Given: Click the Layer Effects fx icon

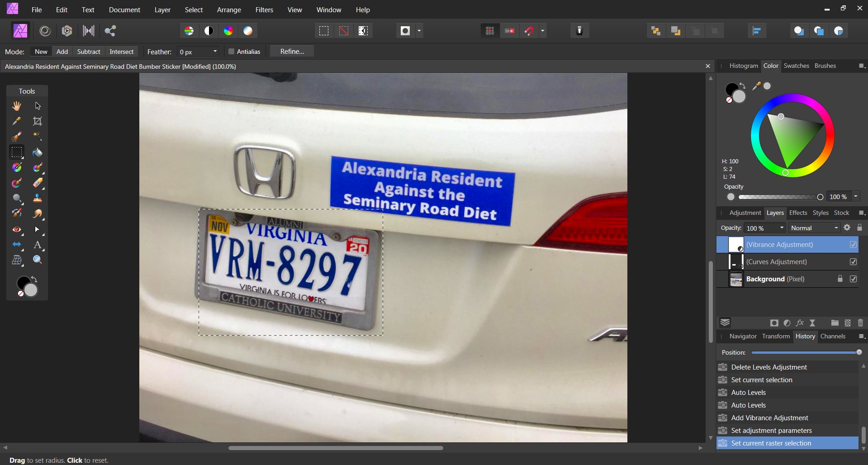Looking at the screenshot, I should 800,323.
